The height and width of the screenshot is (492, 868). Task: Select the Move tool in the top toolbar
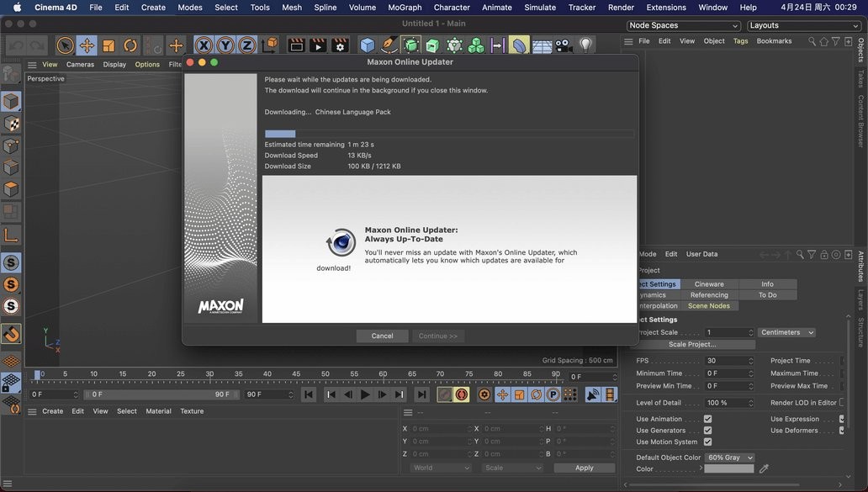[87, 45]
